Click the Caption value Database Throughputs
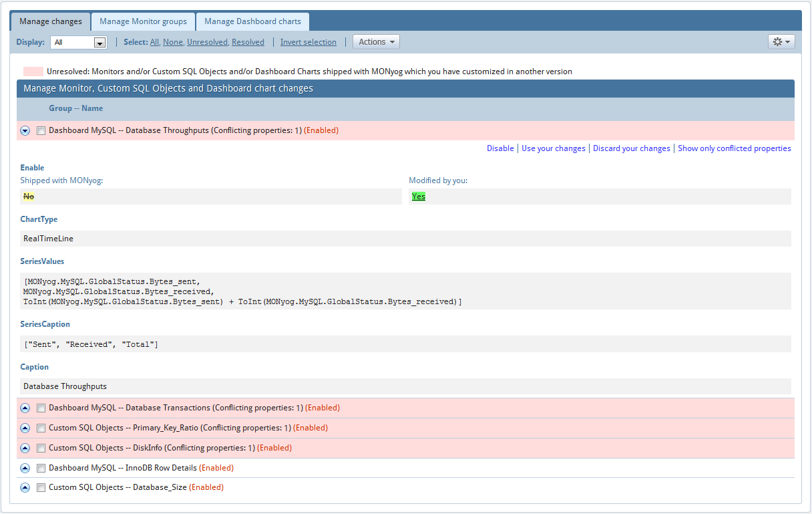The width and height of the screenshot is (812, 514). click(x=65, y=386)
